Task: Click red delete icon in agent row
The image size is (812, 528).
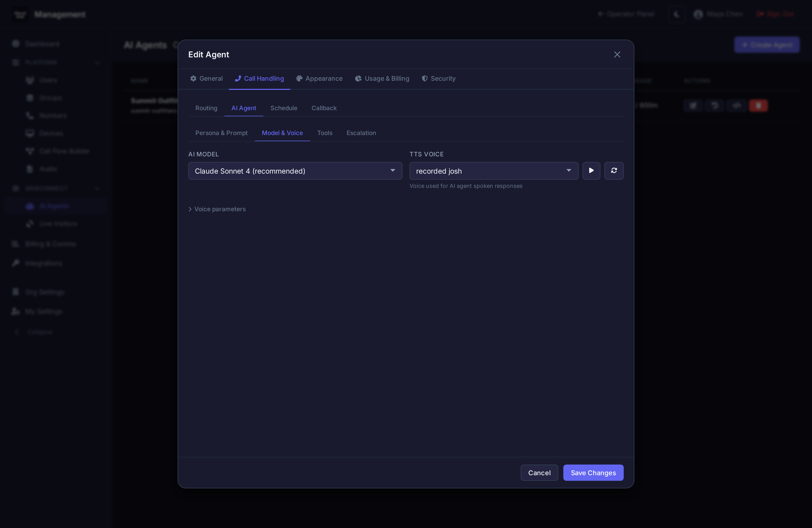Action: [758, 105]
